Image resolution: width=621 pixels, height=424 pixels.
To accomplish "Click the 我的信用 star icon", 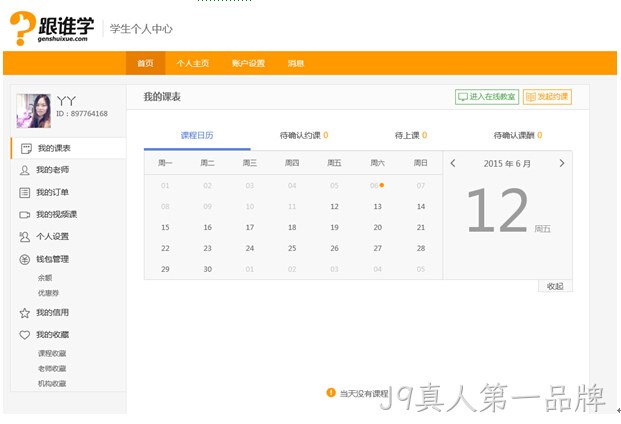I will coord(25,313).
